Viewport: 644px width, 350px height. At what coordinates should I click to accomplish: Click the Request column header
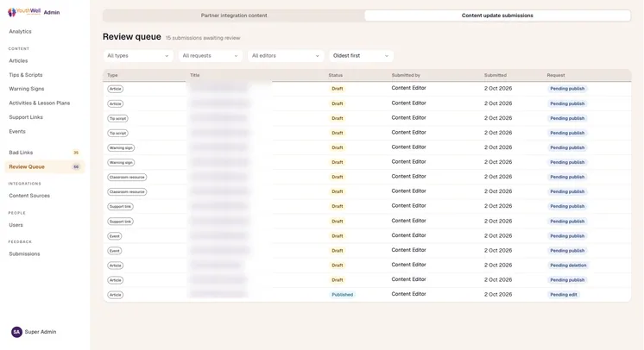pos(556,76)
